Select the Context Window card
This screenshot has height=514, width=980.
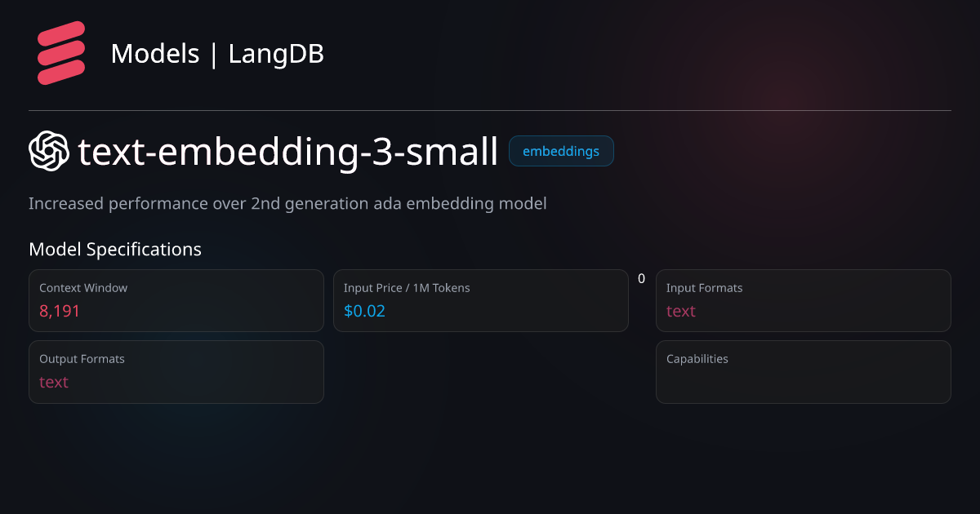[176, 300]
